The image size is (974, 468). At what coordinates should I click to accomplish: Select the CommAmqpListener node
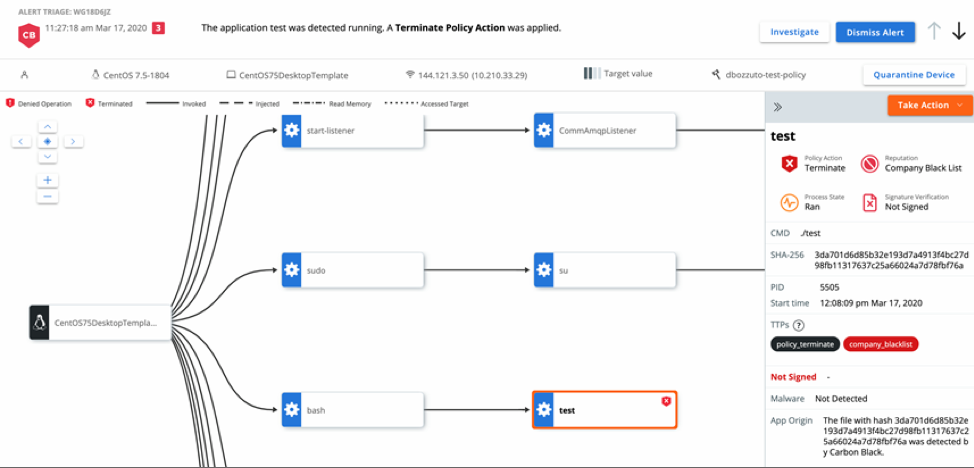tap(604, 131)
